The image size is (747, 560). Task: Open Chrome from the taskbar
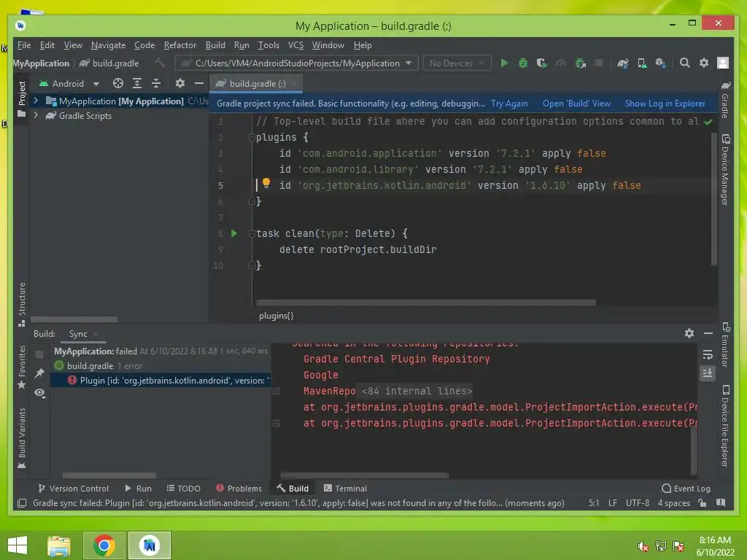[104, 545]
